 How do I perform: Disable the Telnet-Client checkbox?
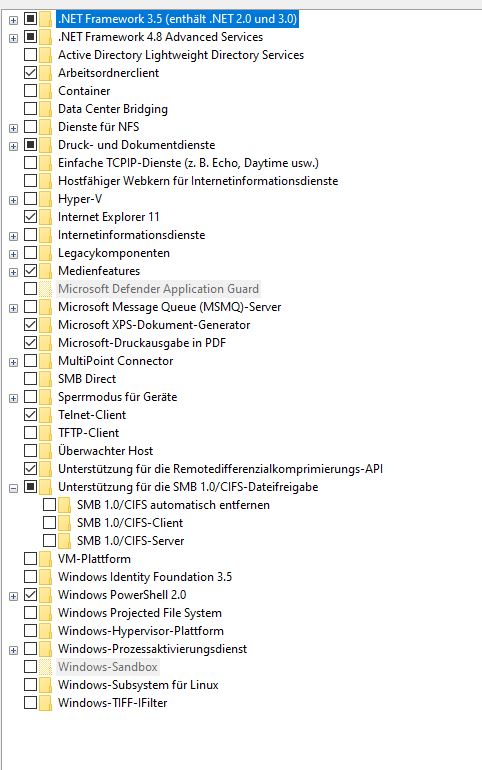30,414
